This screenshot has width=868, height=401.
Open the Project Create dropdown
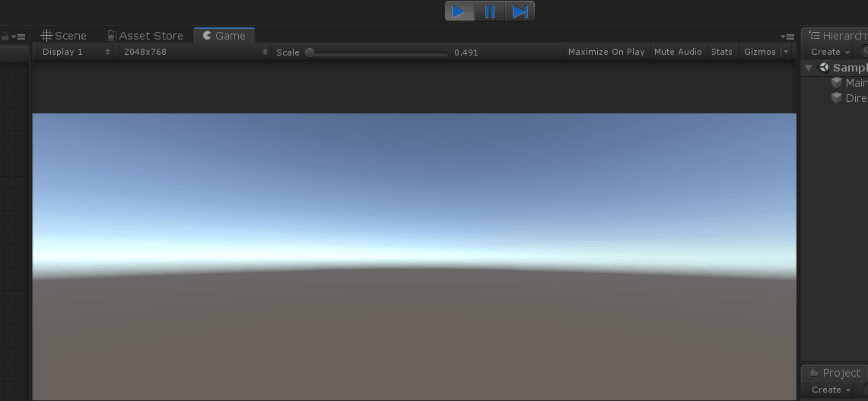(x=831, y=390)
